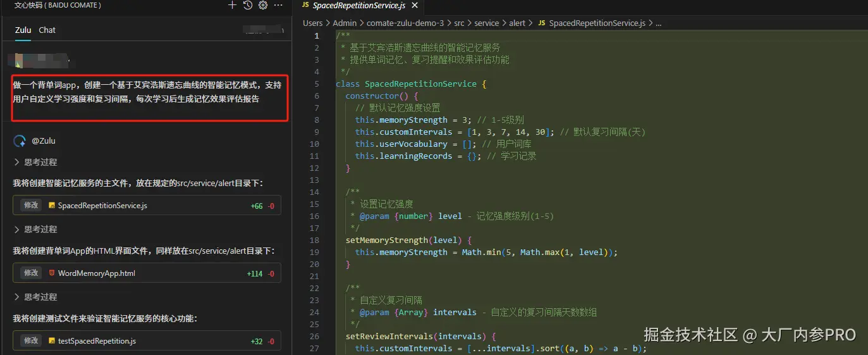Click the user prompt message about 背单词app
868x355 pixels.
point(147,91)
